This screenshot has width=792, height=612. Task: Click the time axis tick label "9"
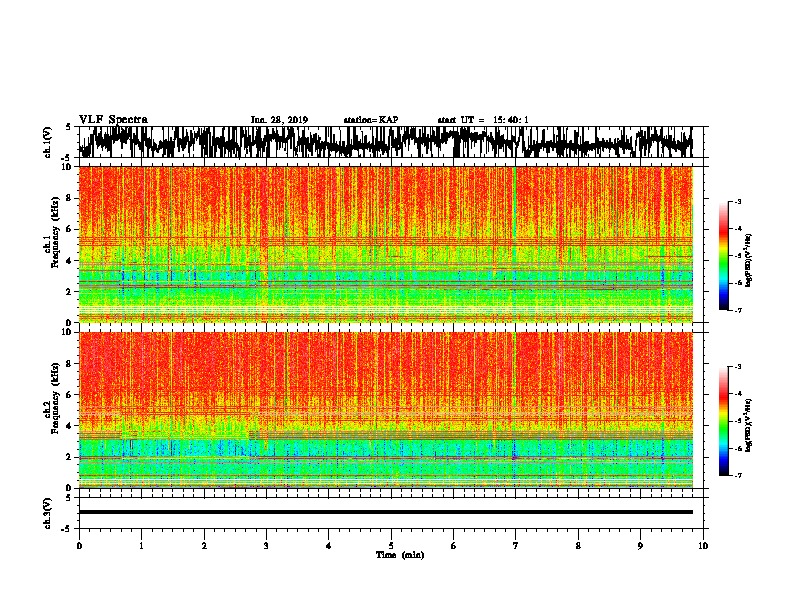click(x=640, y=546)
